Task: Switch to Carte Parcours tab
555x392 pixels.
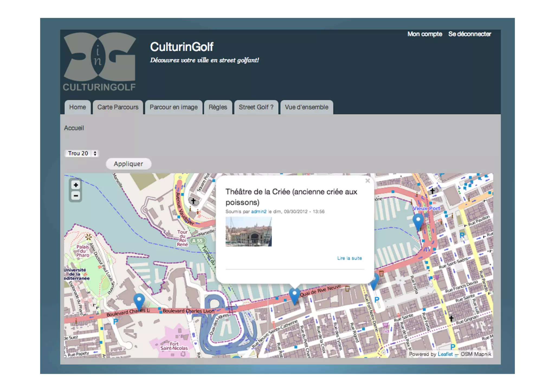Action: tap(118, 107)
